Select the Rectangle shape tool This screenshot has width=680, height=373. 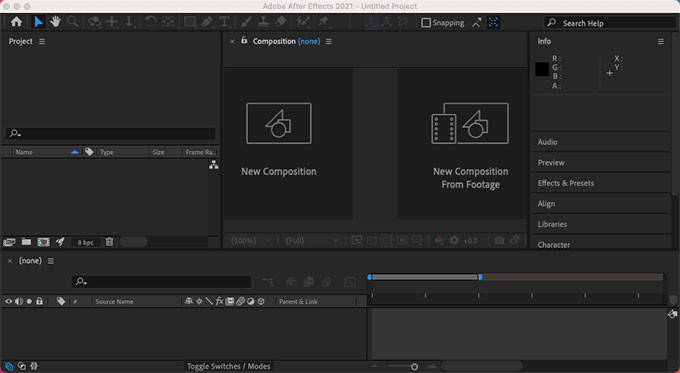(x=190, y=22)
